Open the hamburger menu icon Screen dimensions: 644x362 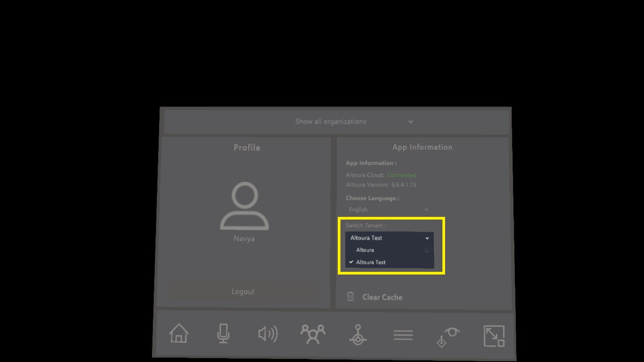point(403,335)
